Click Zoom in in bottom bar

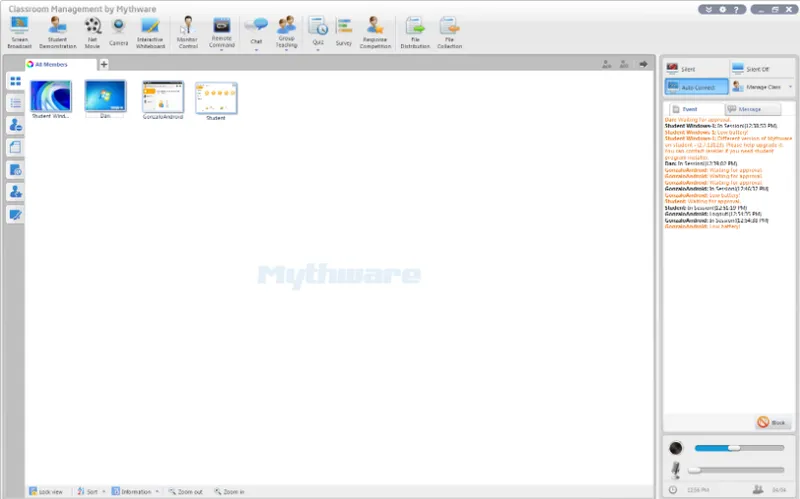(229, 491)
